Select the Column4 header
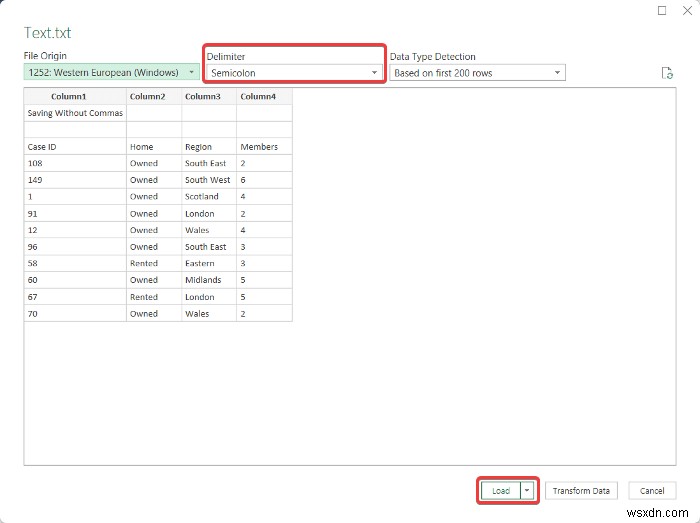The height and width of the screenshot is (523, 700). pos(264,96)
